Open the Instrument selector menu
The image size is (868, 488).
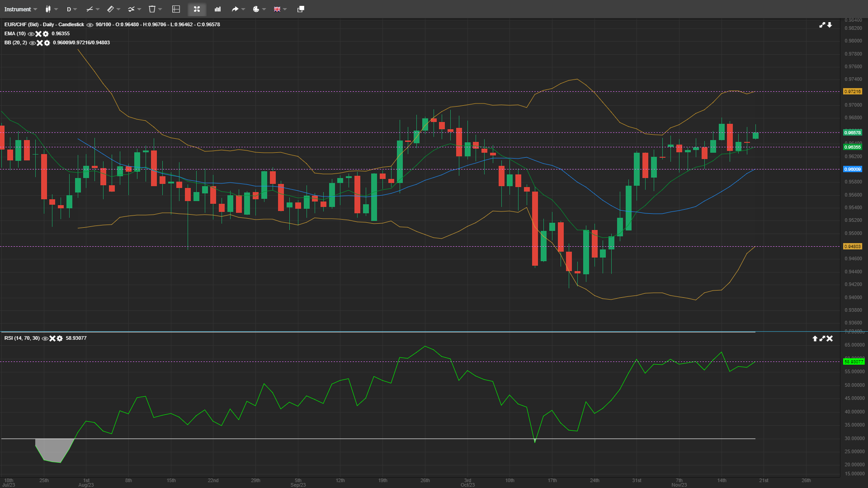pos(20,9)
